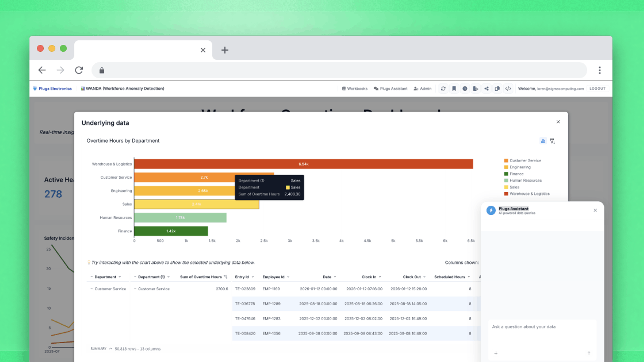Open a new browser tab
This screenshot has width=644, height=362.
(225, 50)
